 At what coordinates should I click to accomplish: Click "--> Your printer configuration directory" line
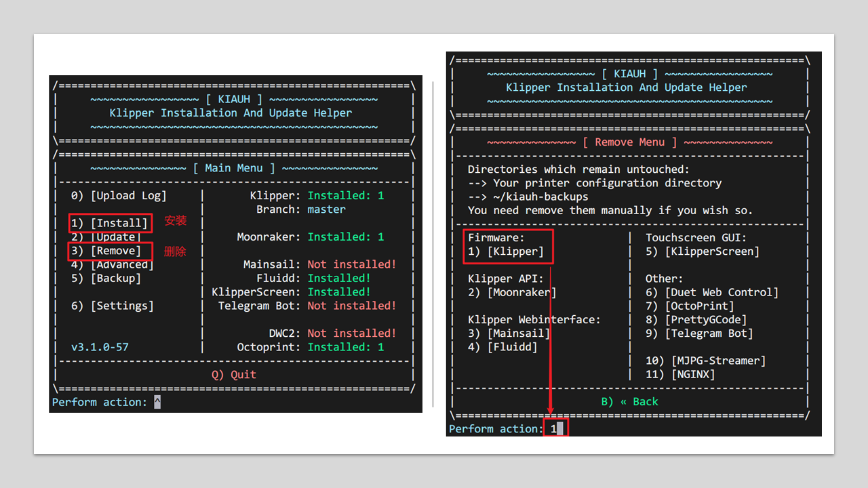(594, 183)
